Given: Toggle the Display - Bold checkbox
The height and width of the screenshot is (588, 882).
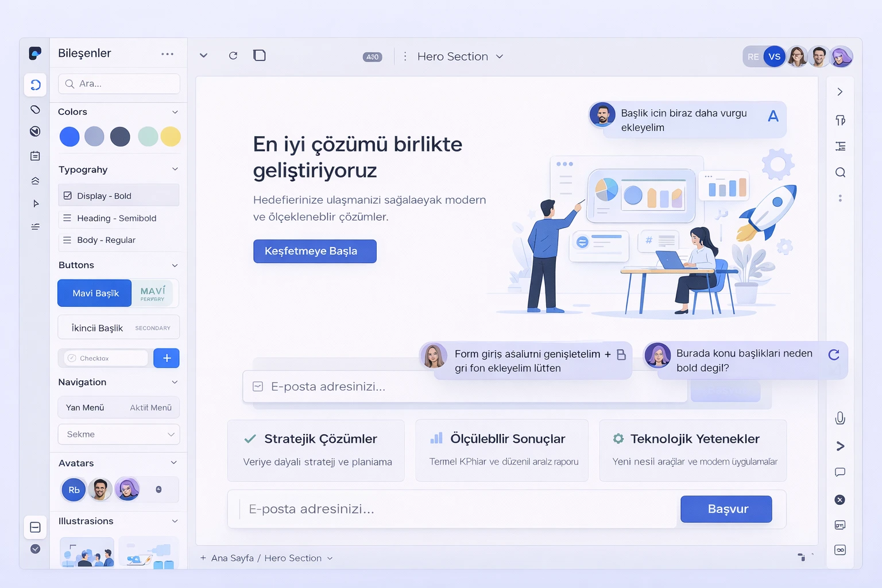Looking at the screenshot, I should (68, 196).
